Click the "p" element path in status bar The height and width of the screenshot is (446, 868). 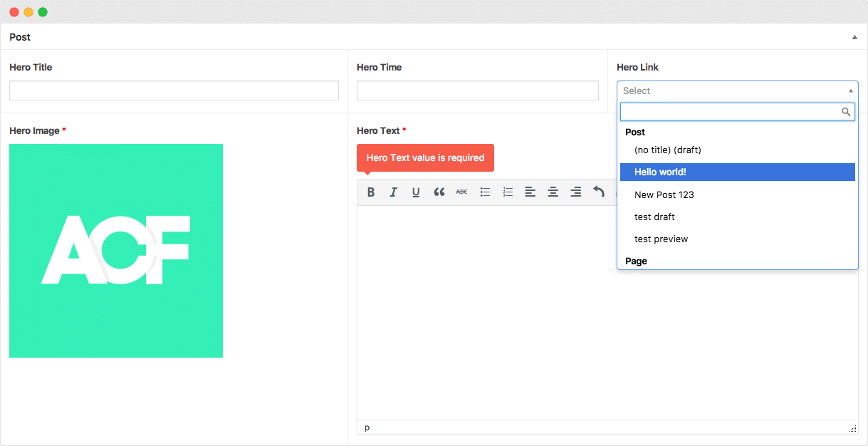[367, 427]
